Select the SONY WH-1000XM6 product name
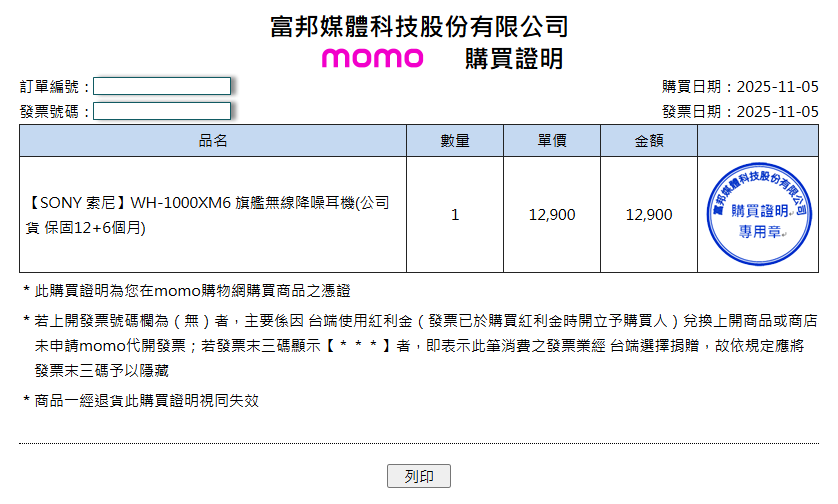The height and width of the screenshot is (504, 838). pos(207,214)
